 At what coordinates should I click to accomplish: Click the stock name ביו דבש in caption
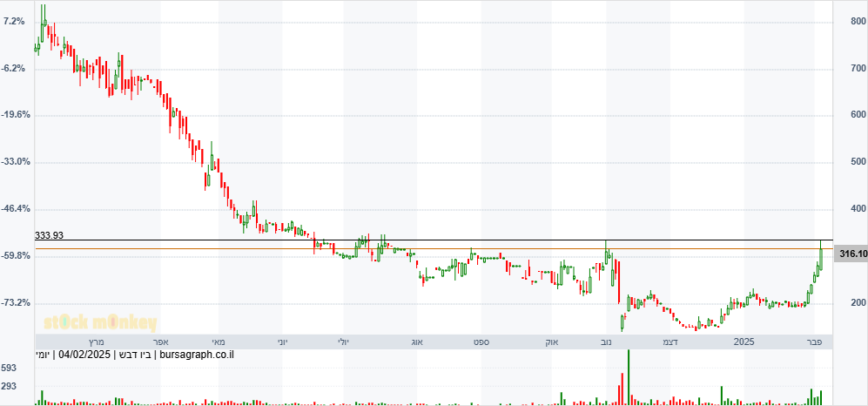tap(135, 355)
